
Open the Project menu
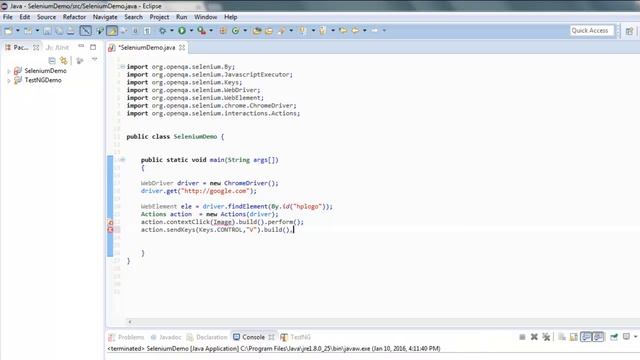[x=159, y=17]
